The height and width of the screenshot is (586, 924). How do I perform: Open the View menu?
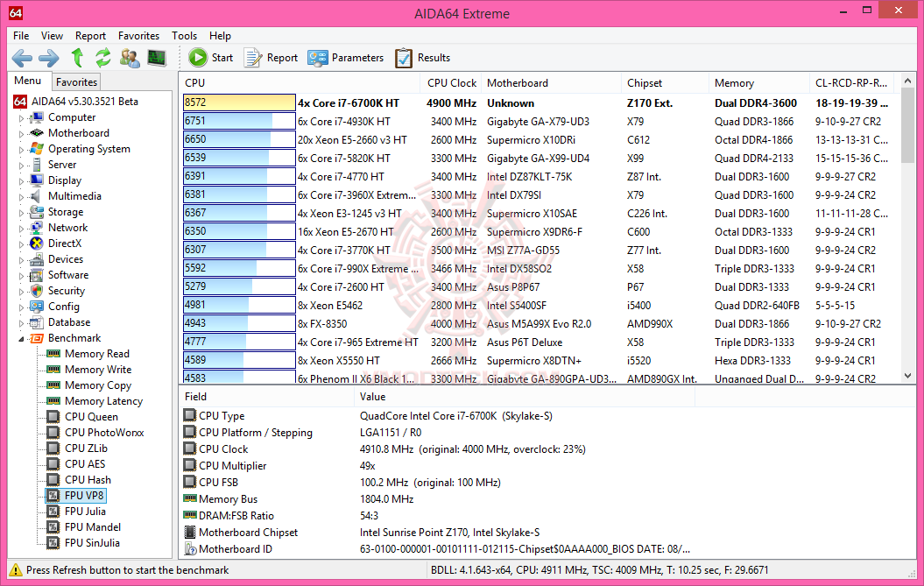pyautogui.click(x=52, y=36)
